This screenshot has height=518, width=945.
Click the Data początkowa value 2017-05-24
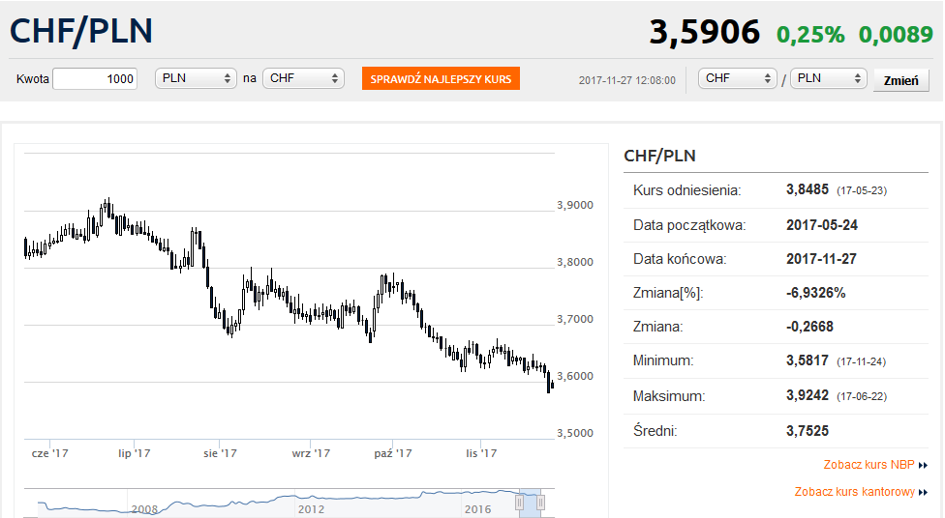tap(821, 225)
